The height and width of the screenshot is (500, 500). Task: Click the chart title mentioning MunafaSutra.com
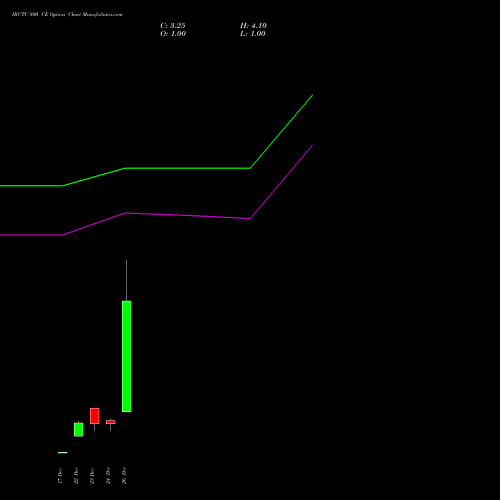tap(67, 15)
